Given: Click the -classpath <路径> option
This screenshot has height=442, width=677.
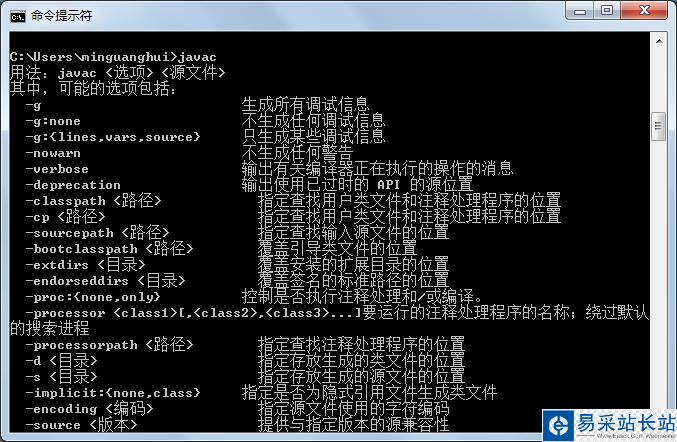Looking at the screenshot, I should click(93, 201).
